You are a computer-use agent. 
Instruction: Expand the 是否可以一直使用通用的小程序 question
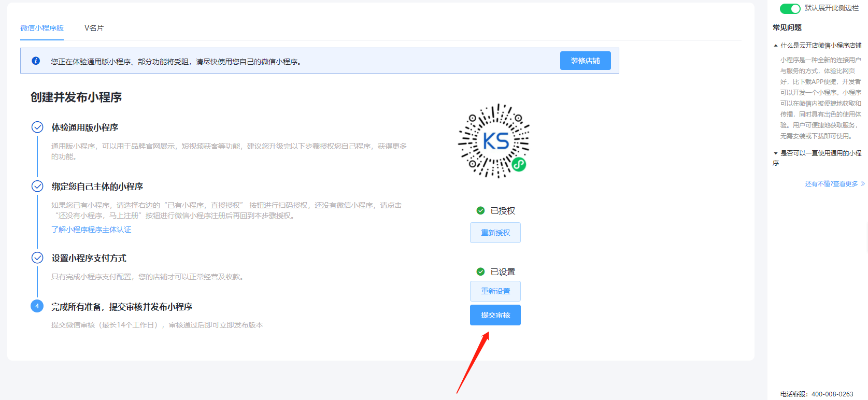tap(817, 158)
